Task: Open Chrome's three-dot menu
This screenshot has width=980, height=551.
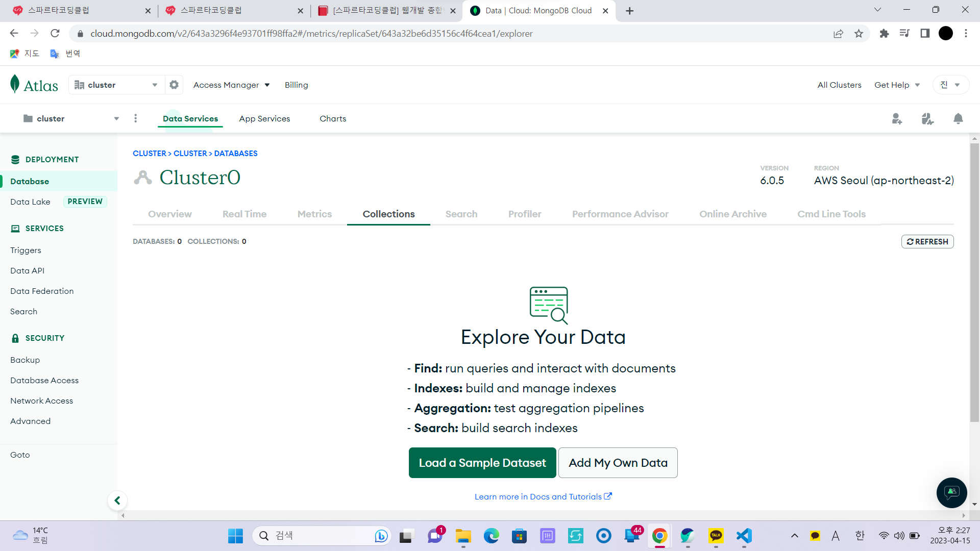Action: [x=966, y=34]
